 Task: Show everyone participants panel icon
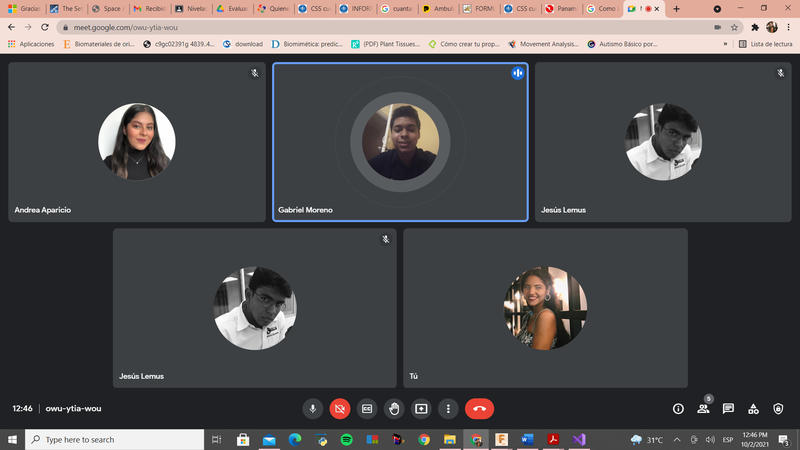[704, 408]
